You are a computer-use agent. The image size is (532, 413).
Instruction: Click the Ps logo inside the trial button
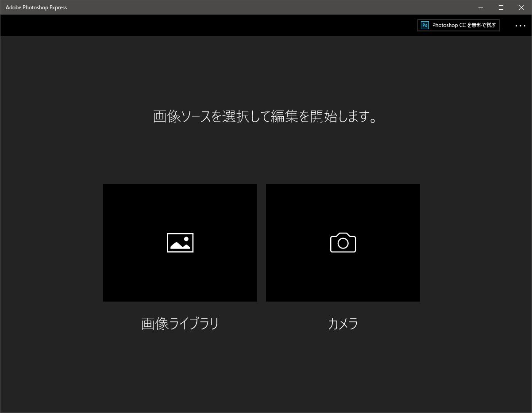[x=424, y=25]
